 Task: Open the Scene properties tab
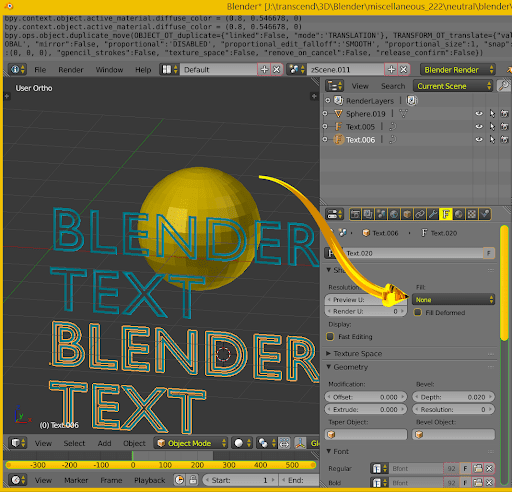pyautogui.click(x=381, y=214)
